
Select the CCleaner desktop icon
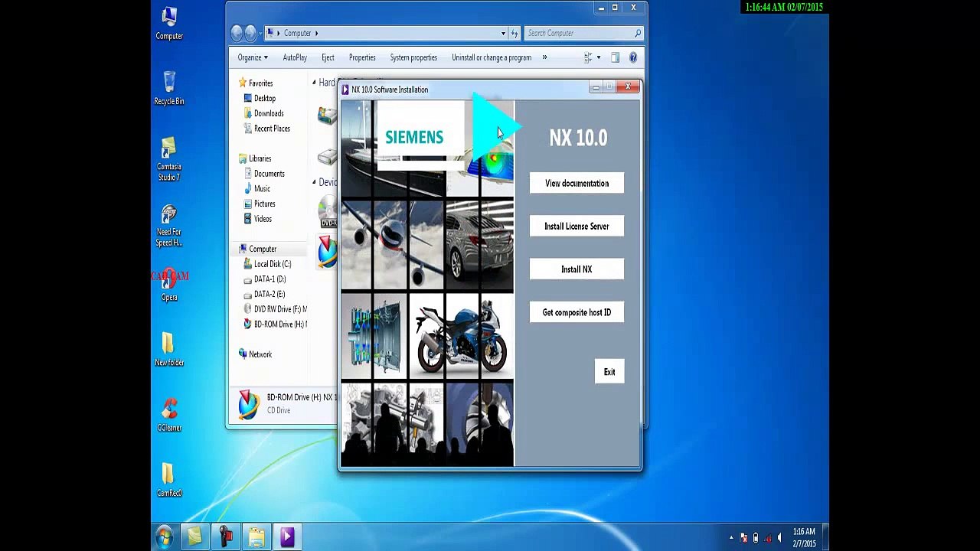tap(169, 415)
